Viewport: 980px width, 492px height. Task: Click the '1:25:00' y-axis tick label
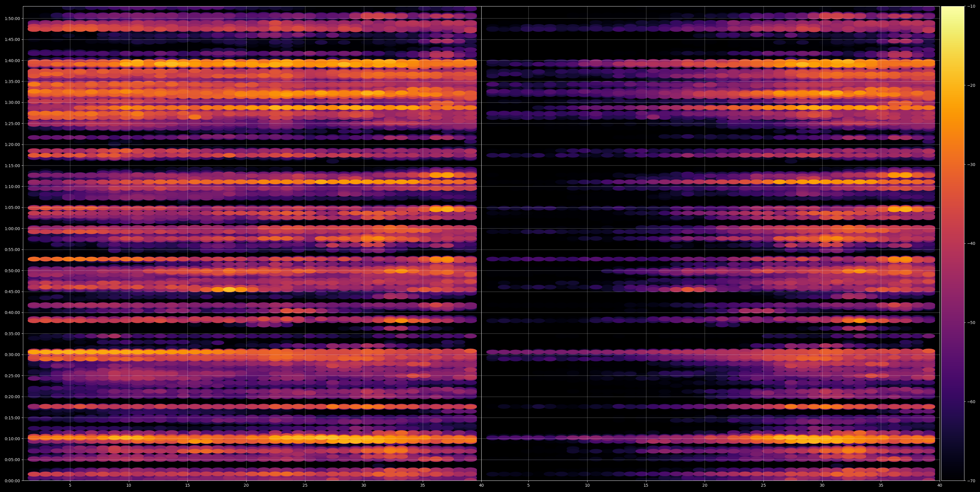(x=13, y=124)
